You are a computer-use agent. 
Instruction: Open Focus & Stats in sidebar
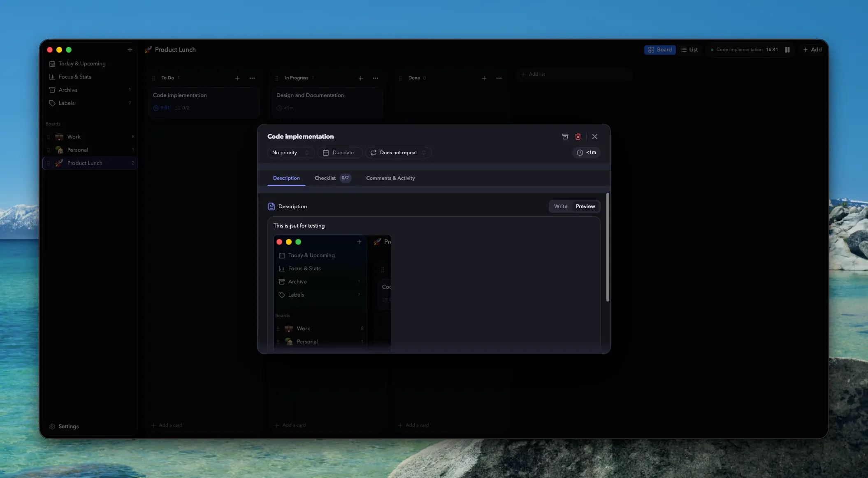coord(90,77)
